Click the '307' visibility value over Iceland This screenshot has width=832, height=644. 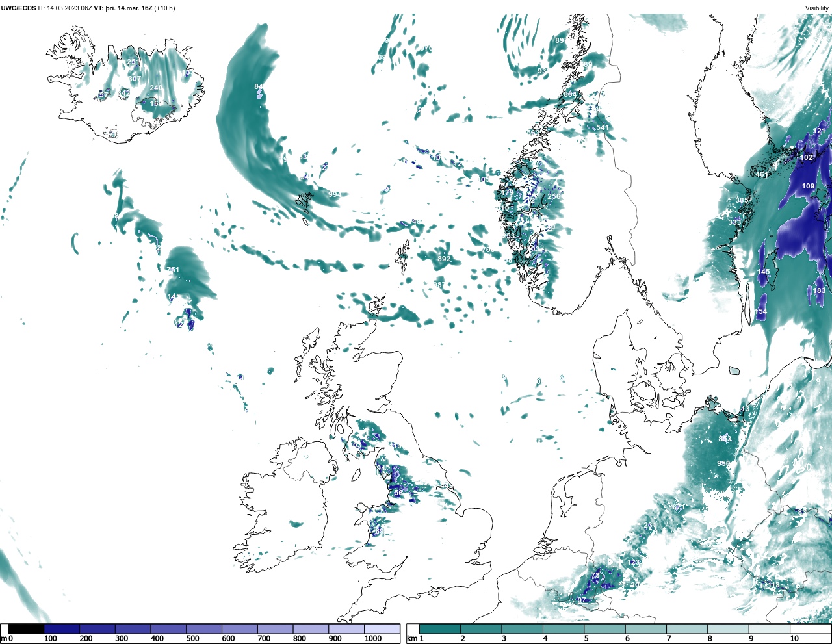pos(135,79)
